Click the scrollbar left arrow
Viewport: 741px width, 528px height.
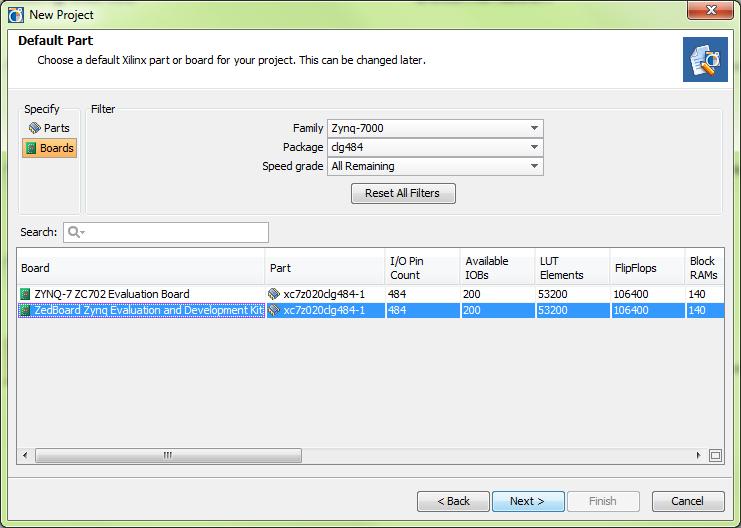tap(25, 455)
